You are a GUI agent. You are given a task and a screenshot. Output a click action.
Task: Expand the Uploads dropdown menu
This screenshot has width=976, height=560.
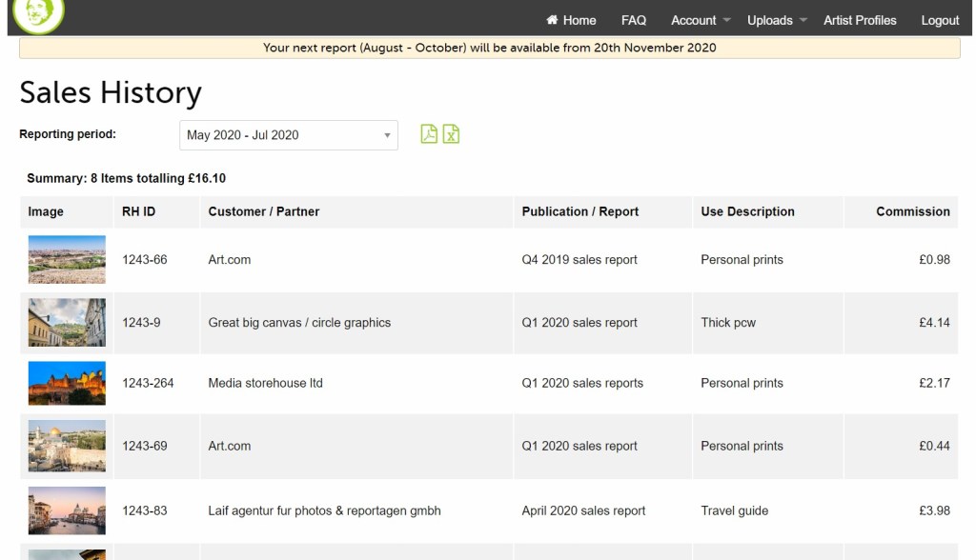point(777,20)
